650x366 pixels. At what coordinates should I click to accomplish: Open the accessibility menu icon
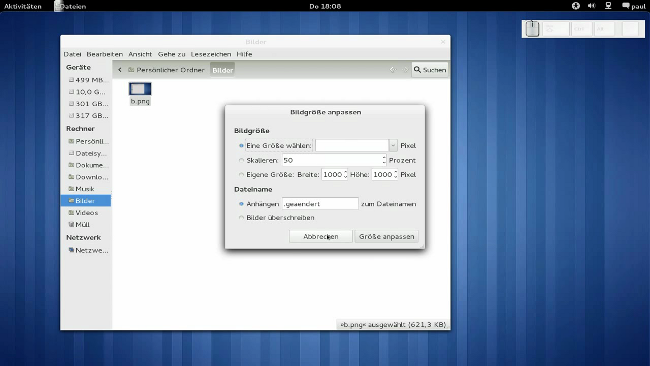coord(576,6)
